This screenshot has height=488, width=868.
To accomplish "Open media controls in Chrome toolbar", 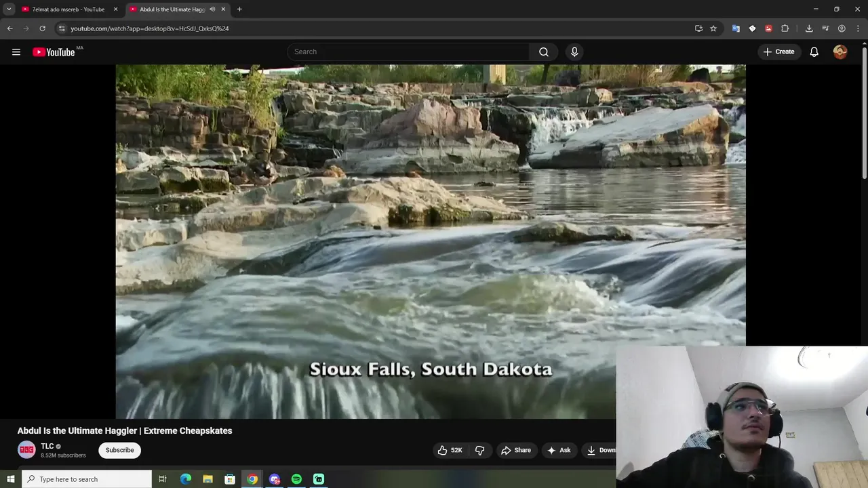I will pos(825,28).
